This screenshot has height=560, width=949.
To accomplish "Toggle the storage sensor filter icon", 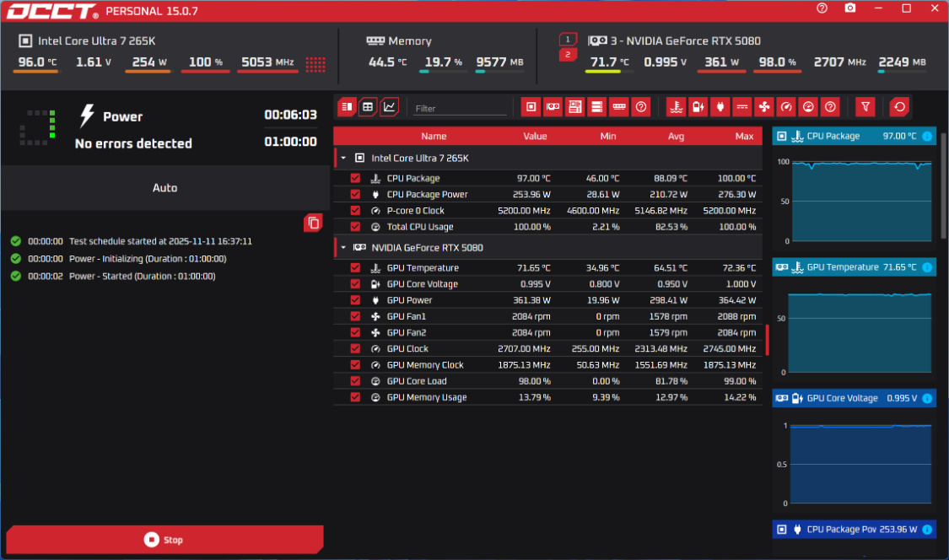I will [x=596, y=107].
